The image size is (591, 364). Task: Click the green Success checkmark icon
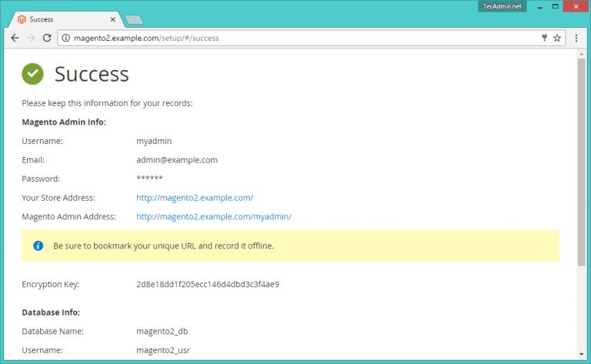(32, 74)
